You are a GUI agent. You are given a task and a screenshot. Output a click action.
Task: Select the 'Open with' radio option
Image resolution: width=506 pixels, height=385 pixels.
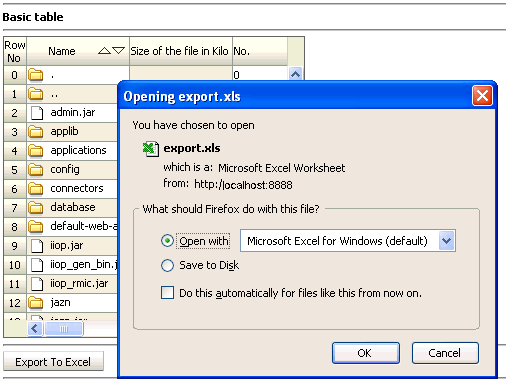click(167, 241)
